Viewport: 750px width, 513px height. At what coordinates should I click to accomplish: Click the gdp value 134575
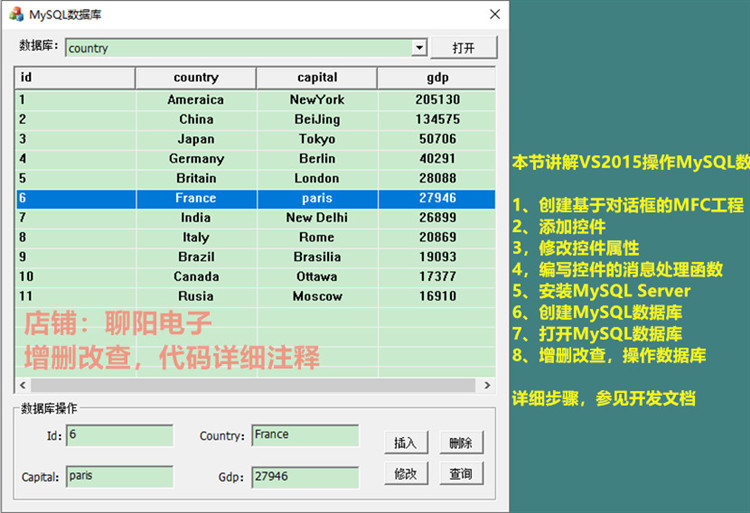coord(437,119)
